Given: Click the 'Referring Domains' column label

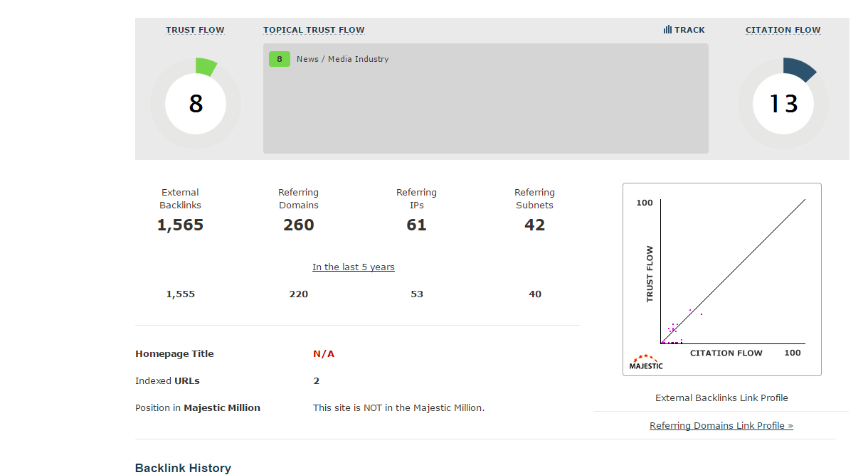Looking at the screenshot, I should [299, 199].
